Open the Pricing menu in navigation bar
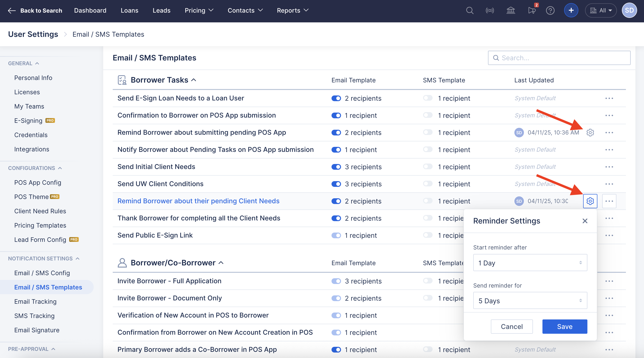 [x=199, y=10]
